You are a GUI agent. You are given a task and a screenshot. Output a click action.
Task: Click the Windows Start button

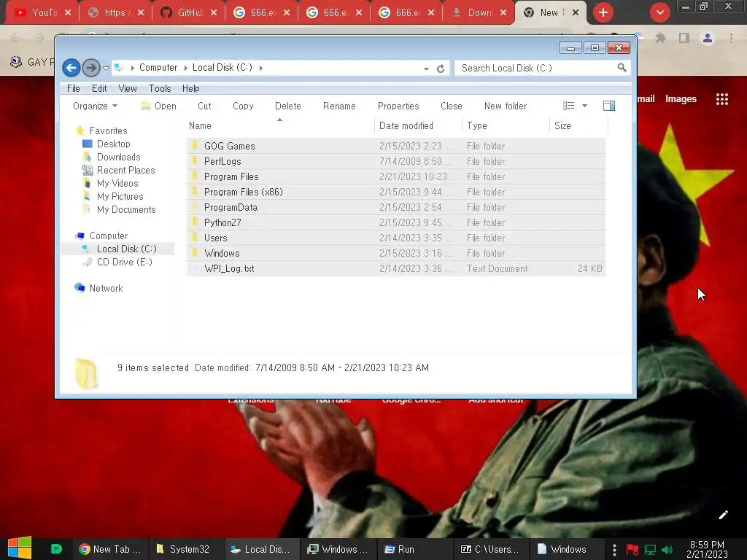[20, 548]
